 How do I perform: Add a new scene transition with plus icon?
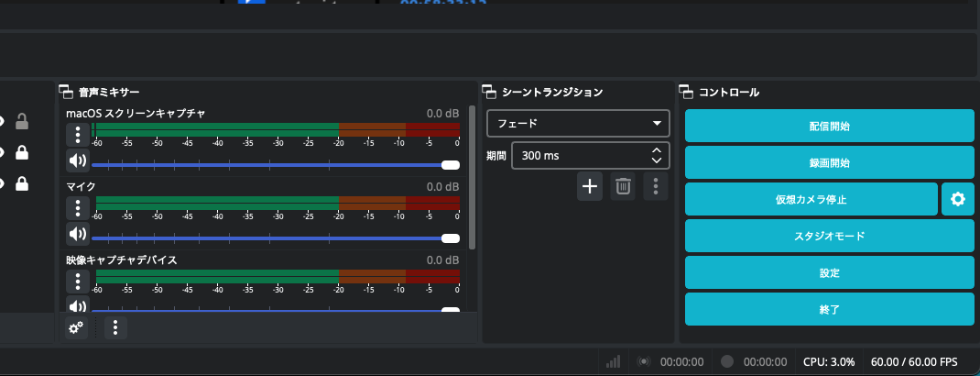click(590, 186)
